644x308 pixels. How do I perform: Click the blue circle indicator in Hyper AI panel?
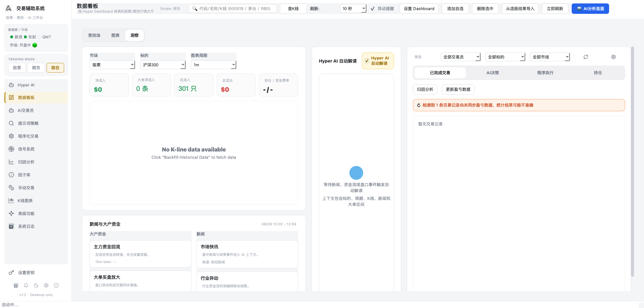(356, 173)
